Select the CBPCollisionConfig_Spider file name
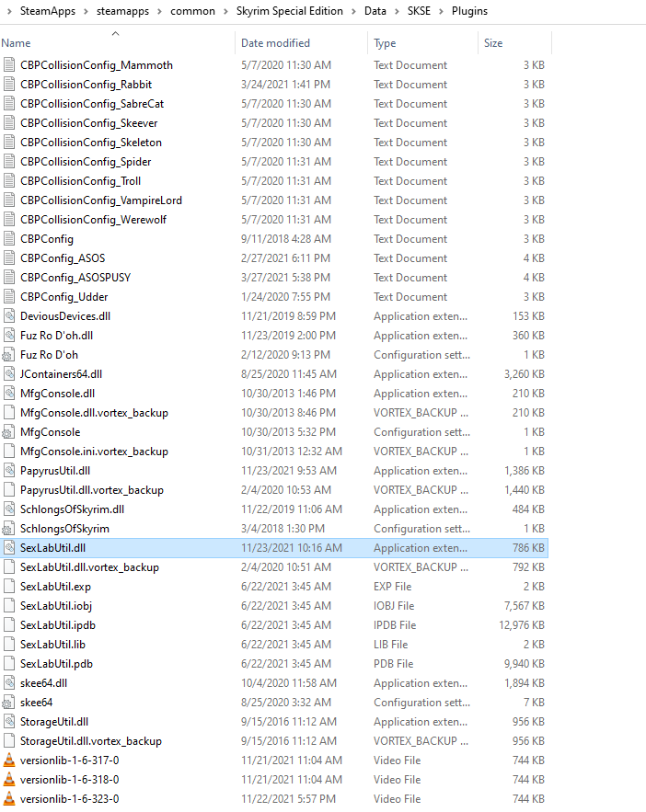Image resolution: width=646 pixels, height=812 pixels. pyautogui.click(x=86, y=162)
